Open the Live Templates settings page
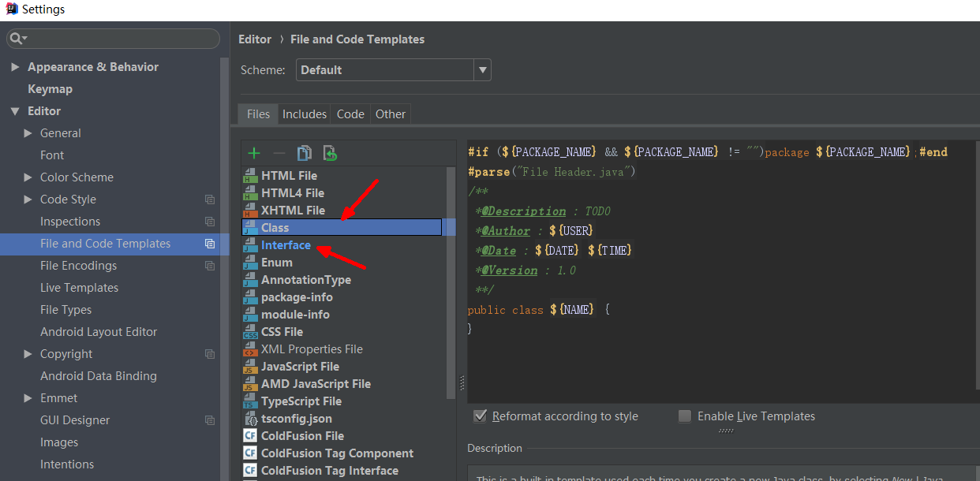Screen dimensions: 980x481 (x=79, y=288)
